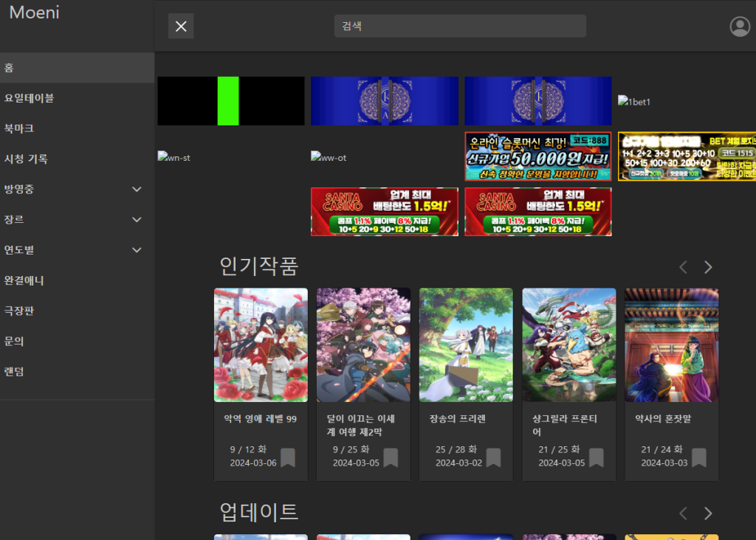Select 랜덤 in the sidebar
This screenshot has height=540, width=756.
(x=77, y=371)
